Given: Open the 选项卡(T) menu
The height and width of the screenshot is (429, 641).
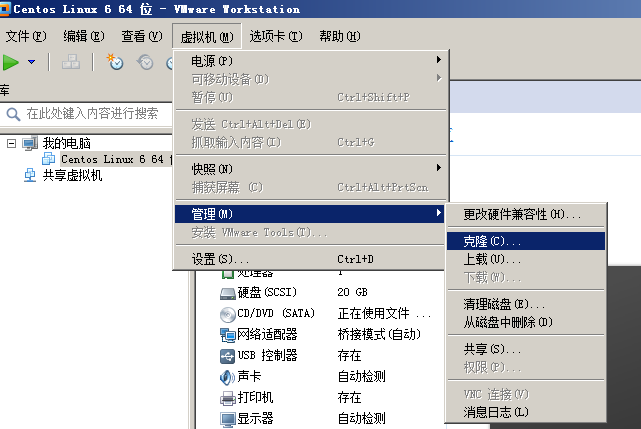Looking at the screenshot, I should coord(276,36).
